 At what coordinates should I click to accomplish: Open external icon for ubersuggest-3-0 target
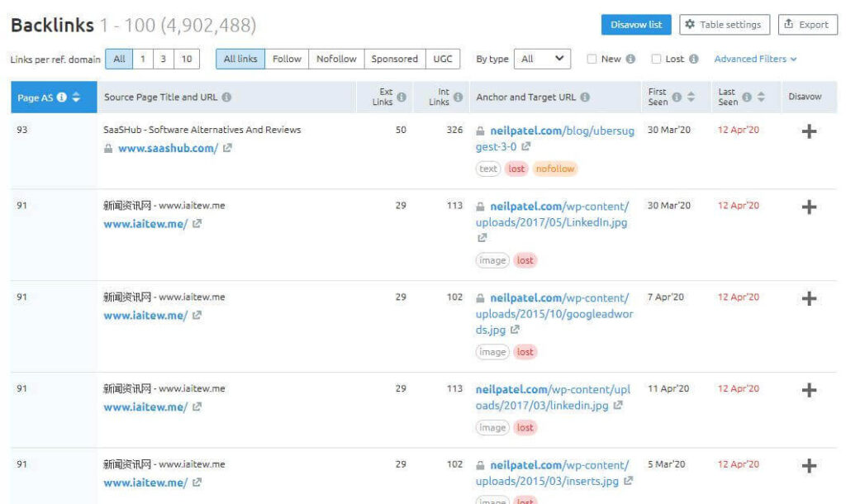(526, 146)
